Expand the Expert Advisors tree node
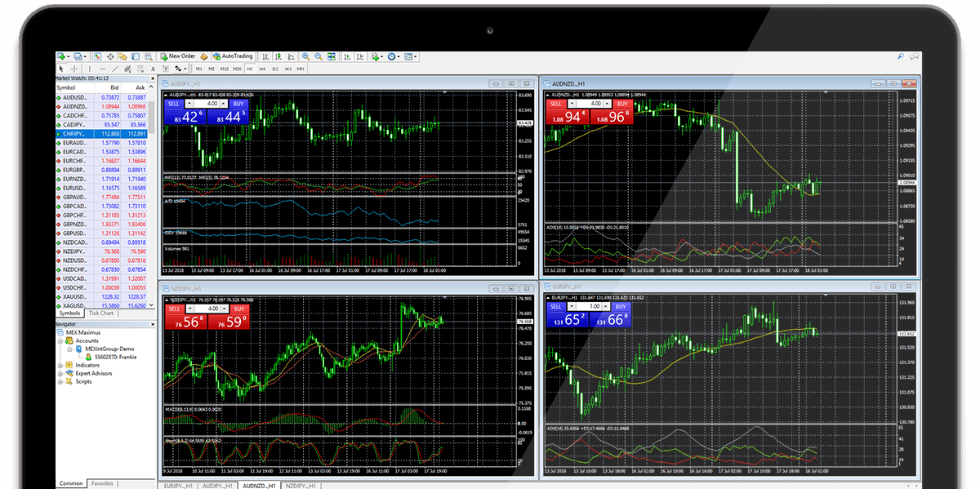Viewport: 980px width, 489px height. click(x=60, y=373)
